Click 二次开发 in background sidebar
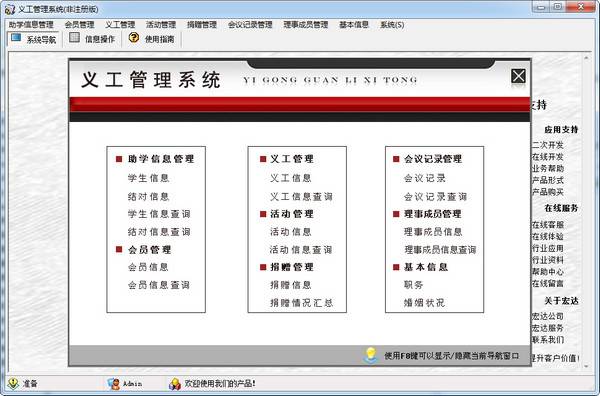Screen dimensions: 600x396 tap(548, 145)
